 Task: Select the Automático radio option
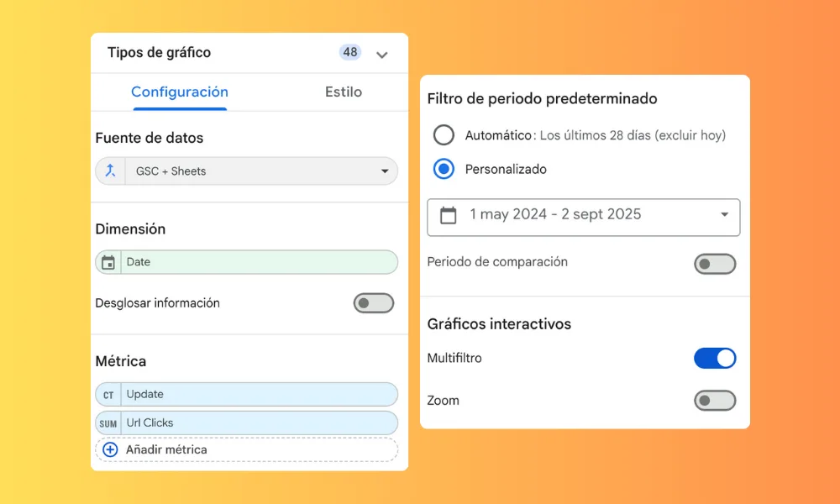point(444,135)
